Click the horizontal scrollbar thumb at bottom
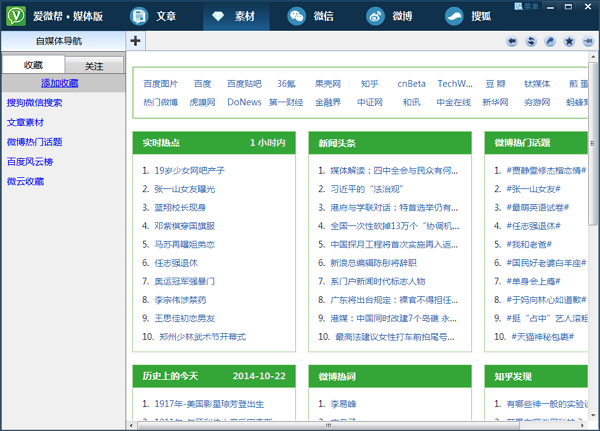Viewport: 600px width, 431px height. [x=328, y=425]
